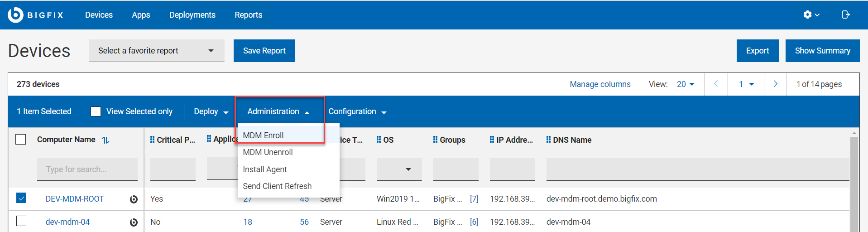Click the BigFix logo icon

pyautogui.click(x=15, y=15)
